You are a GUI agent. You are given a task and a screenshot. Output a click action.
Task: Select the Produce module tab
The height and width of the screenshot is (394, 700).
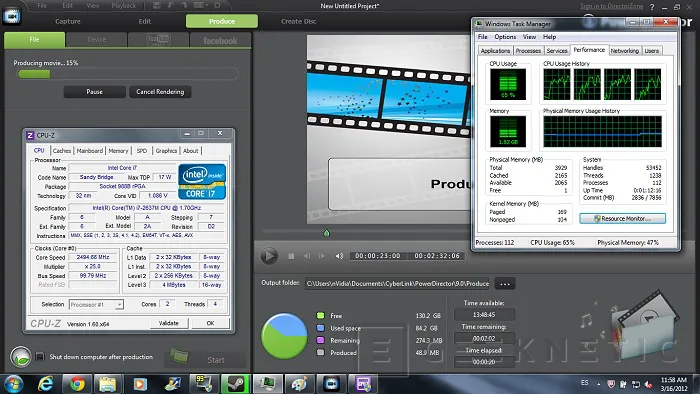(221, 21)
